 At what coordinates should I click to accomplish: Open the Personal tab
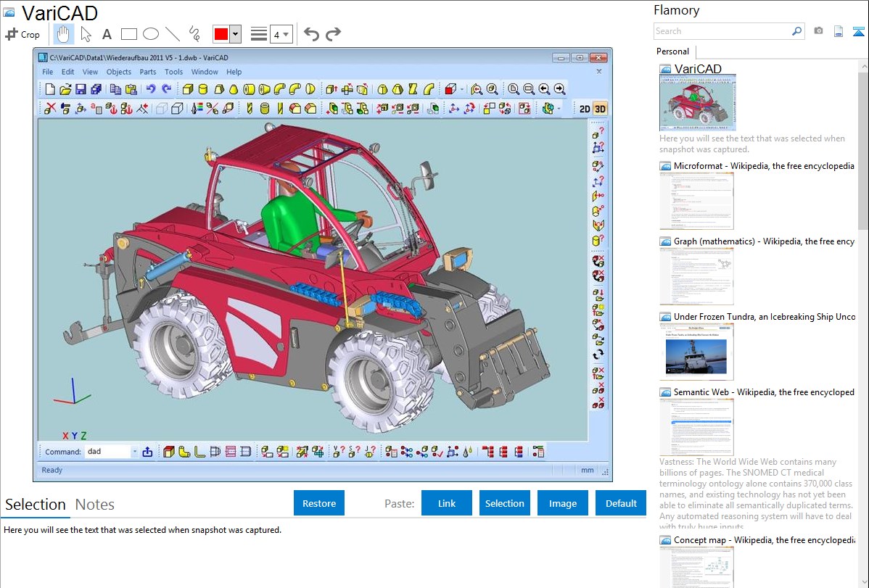coord(672,51)
